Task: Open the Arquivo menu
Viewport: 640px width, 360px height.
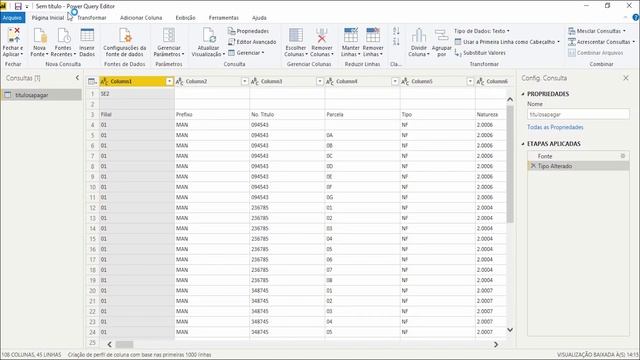Action: point(12,18)
